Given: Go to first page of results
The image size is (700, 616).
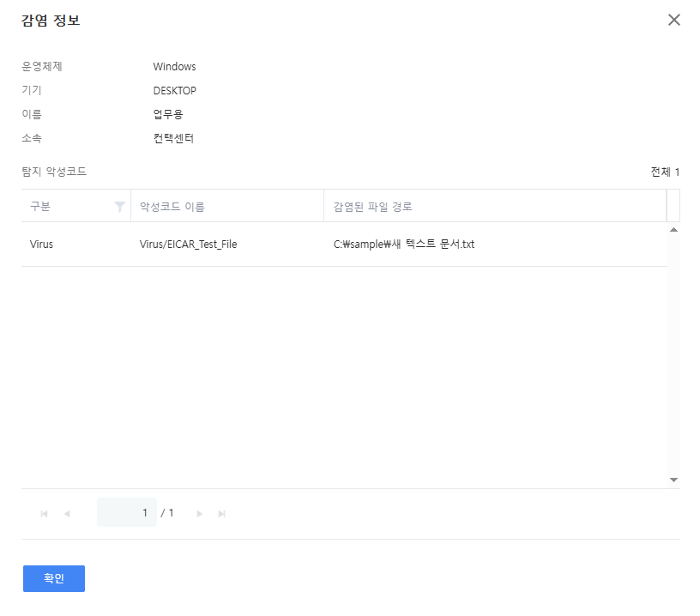Looking at the screenshot, I should click(45, 514).
